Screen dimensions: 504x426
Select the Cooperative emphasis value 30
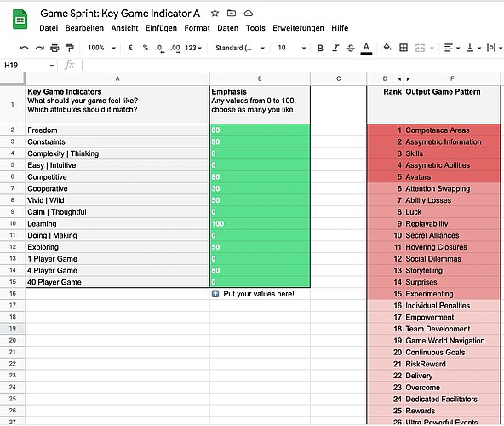point(260,188)
